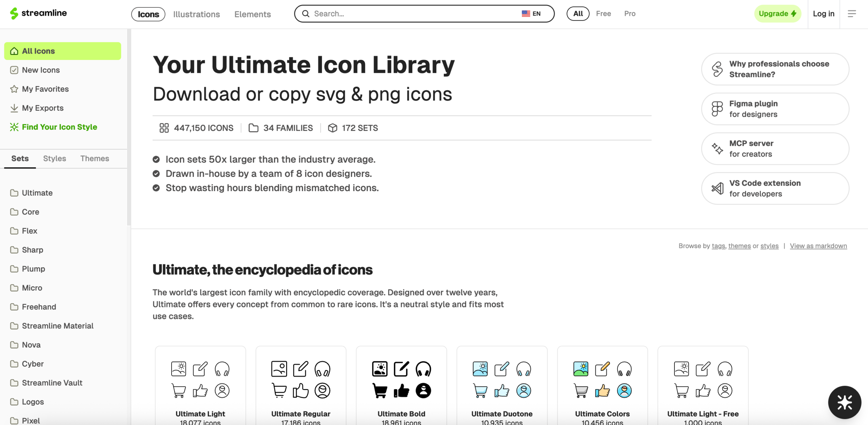The width and height of the screenshot is (868, 425).
Task: Click the 34 FAMILIES stat
Action: pos(280,128)
